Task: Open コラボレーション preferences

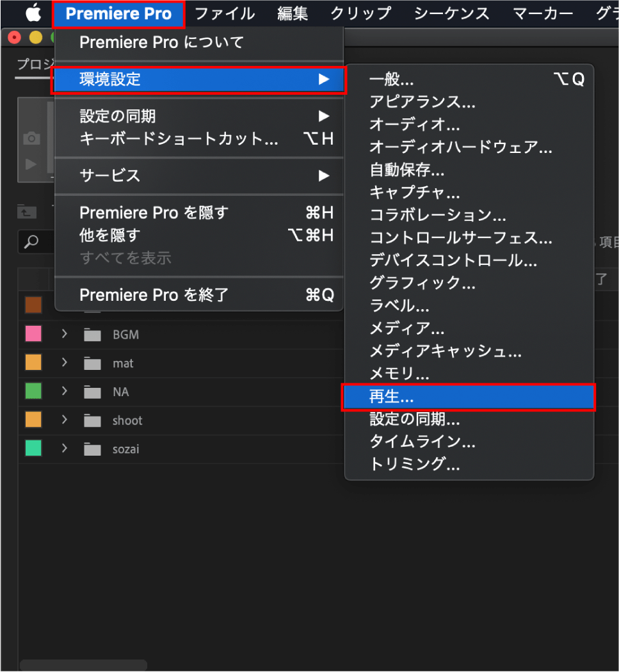Action: click(469, 215)
